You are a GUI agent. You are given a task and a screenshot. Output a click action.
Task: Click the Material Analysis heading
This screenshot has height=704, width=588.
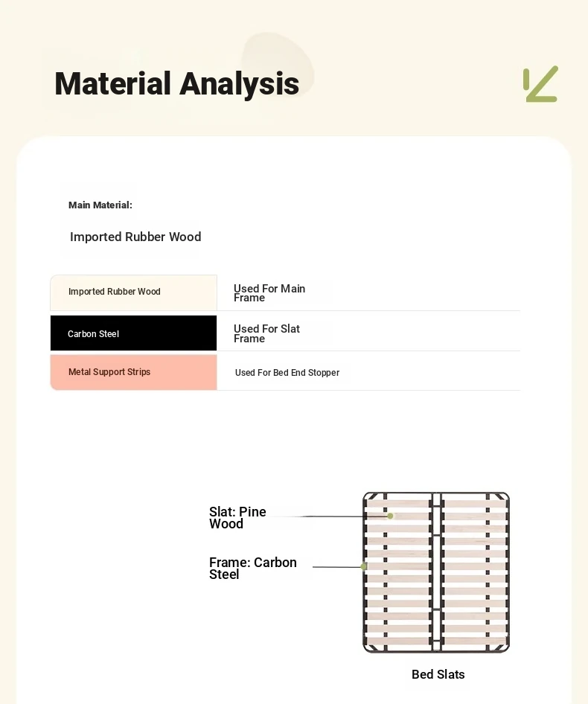(176, 84)
